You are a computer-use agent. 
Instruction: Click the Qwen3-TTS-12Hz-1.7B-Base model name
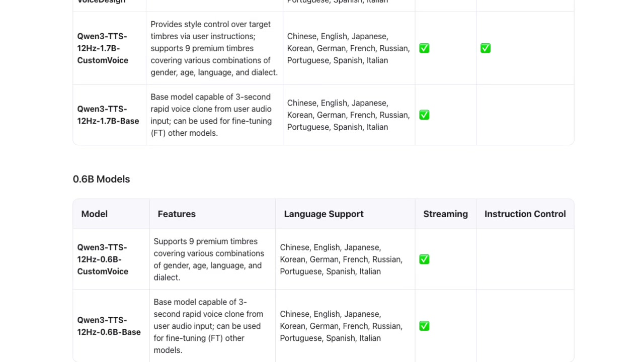pyautogui.click(x=109, y=115)
